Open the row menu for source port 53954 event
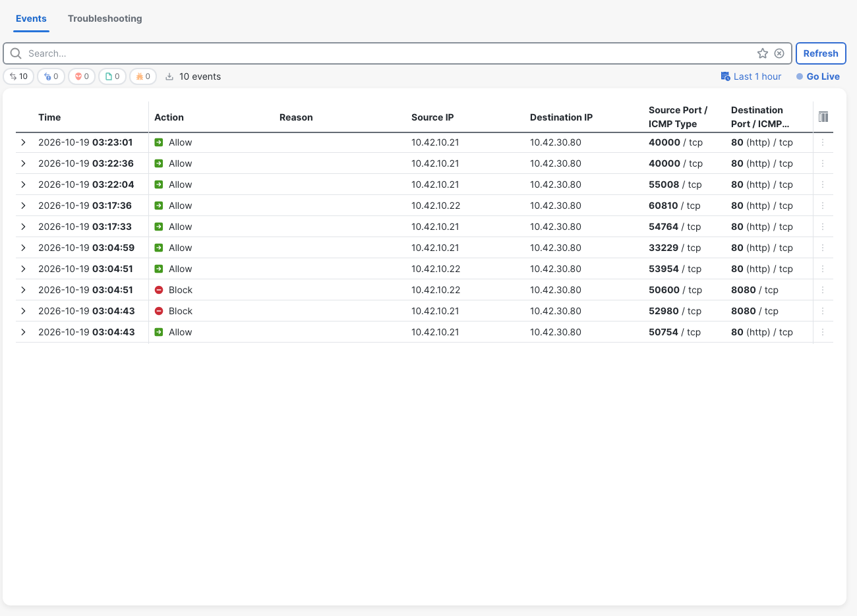 (823, 269)
